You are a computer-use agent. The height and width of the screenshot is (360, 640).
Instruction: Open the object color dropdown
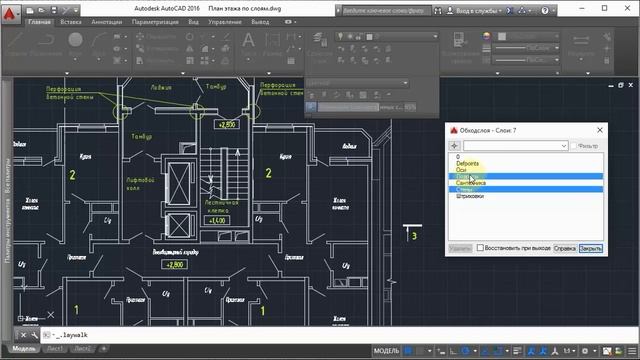527,37
